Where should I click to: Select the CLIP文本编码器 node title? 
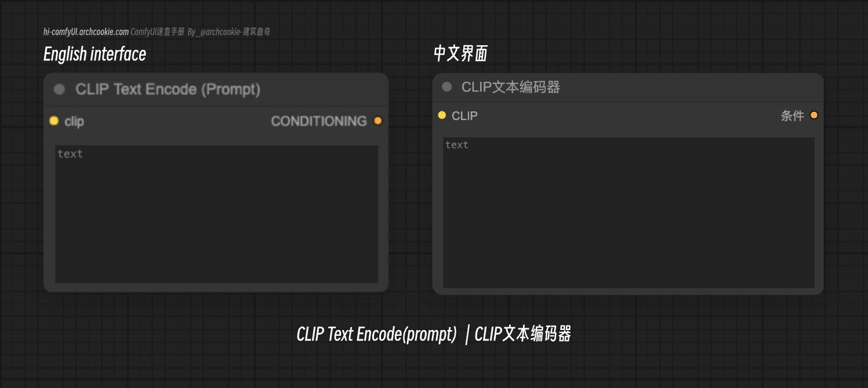(x=511, y=87)
